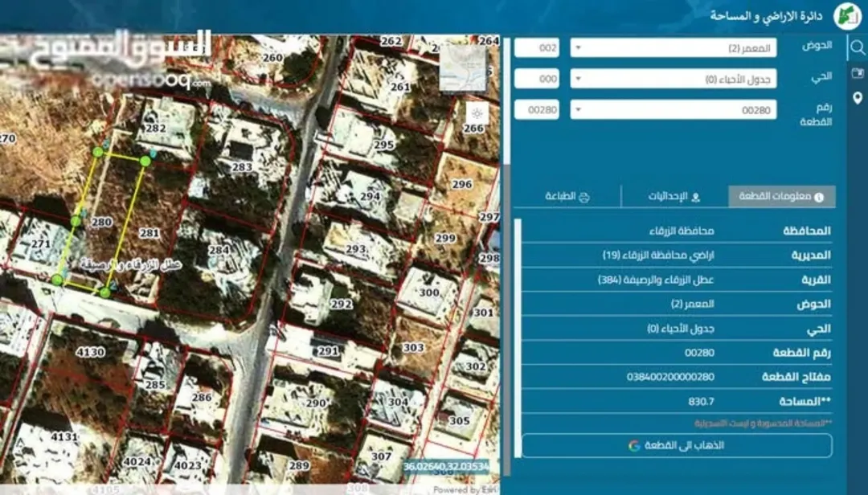The image size is (868, 495).
Task: Click the الذهاب الى القطعة button
Action: click(x=677, y=445)
